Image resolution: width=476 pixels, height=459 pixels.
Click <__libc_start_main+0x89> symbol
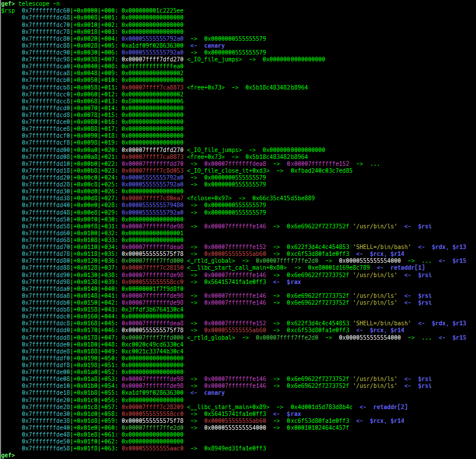click(x=228, y=407)
